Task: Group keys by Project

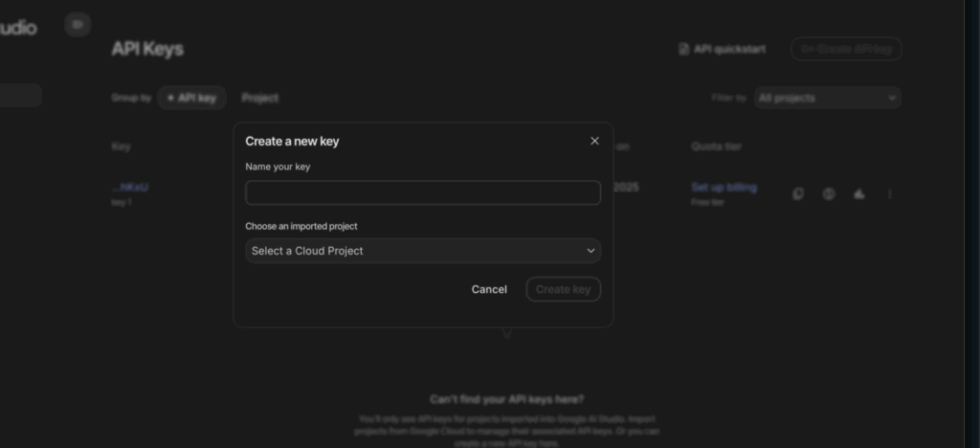Action: point(259,98)
